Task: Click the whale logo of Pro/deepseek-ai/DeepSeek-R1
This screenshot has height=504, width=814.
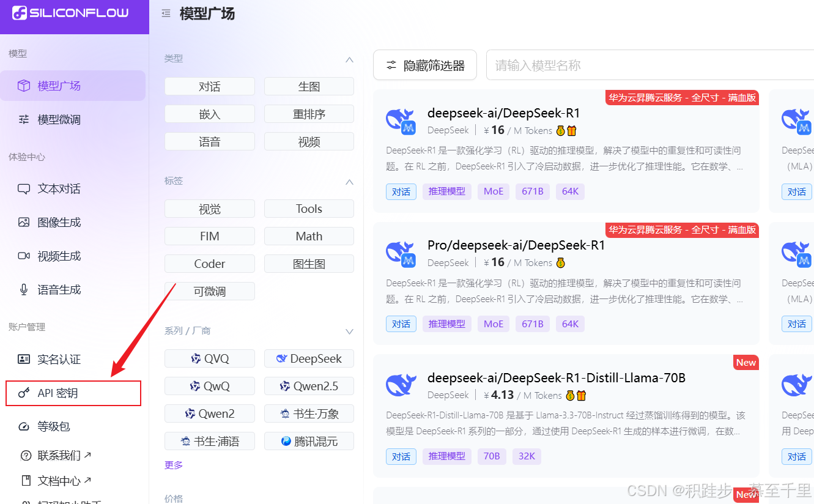Action: 401,253
